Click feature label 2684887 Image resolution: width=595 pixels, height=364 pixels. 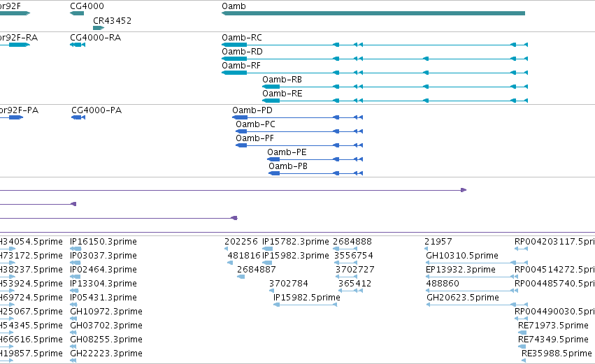(257, 270)
